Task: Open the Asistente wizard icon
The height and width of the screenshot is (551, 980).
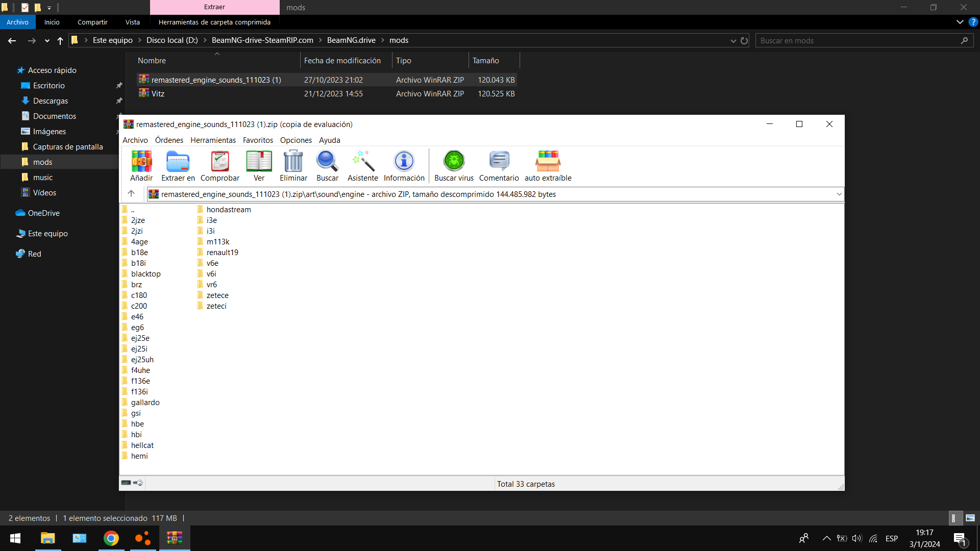Action: pos(362,166)
